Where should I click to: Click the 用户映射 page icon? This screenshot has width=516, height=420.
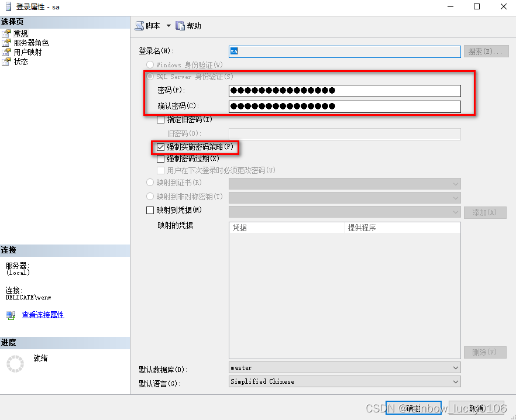tap(6, 52)
